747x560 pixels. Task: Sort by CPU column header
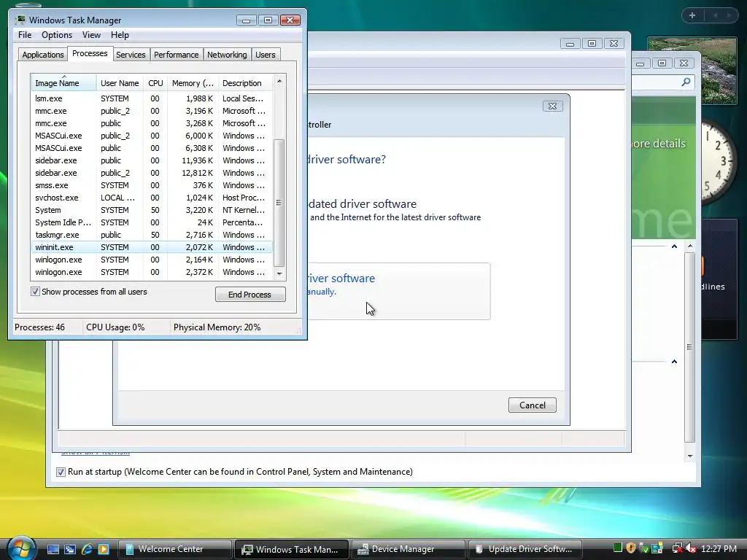coord(155,83)
